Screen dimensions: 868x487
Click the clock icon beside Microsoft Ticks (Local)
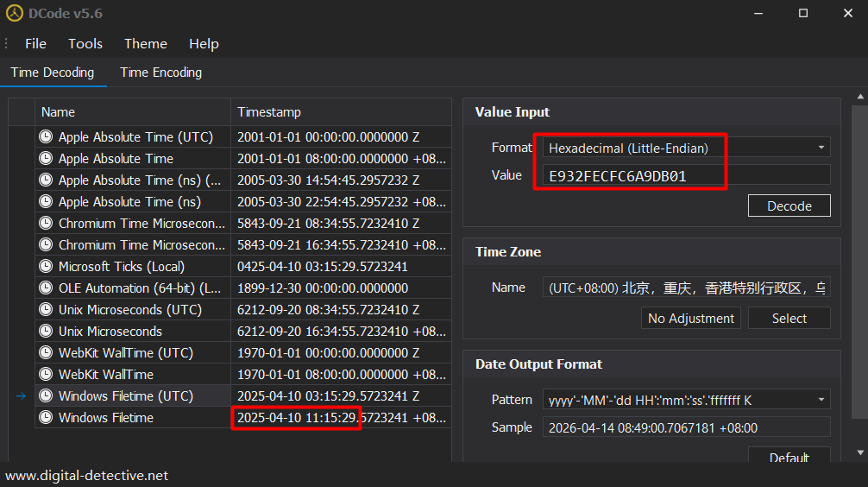coord(46,267)
